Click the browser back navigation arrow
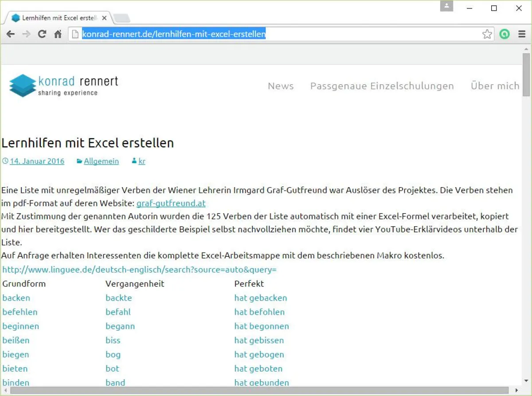532x396 pixels. (10, 34)
